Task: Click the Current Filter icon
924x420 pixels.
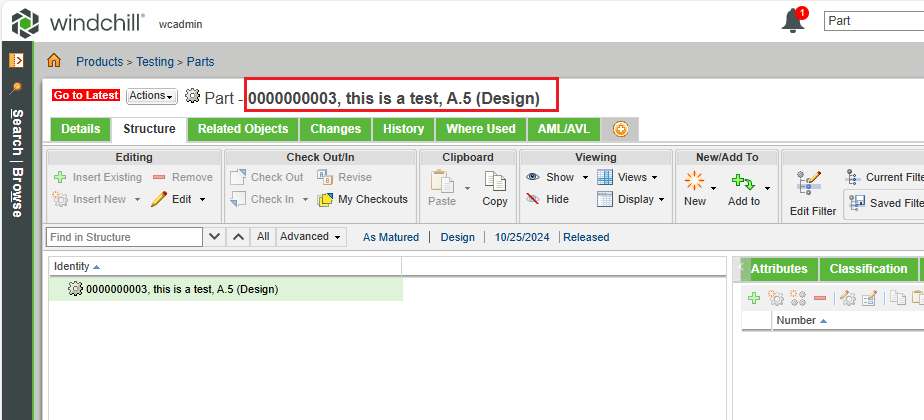Action: pos(852,177)
